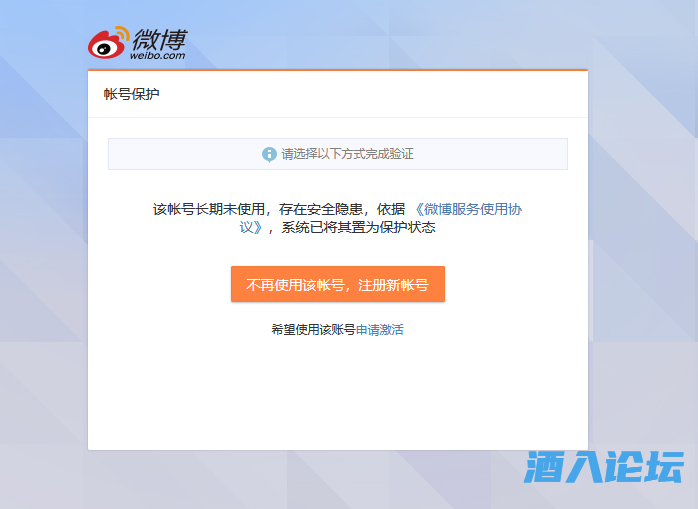Click the 依据 word before the agreement link
Screen dimensions: 698x509
pyautogui.click(x=391, y=209)
